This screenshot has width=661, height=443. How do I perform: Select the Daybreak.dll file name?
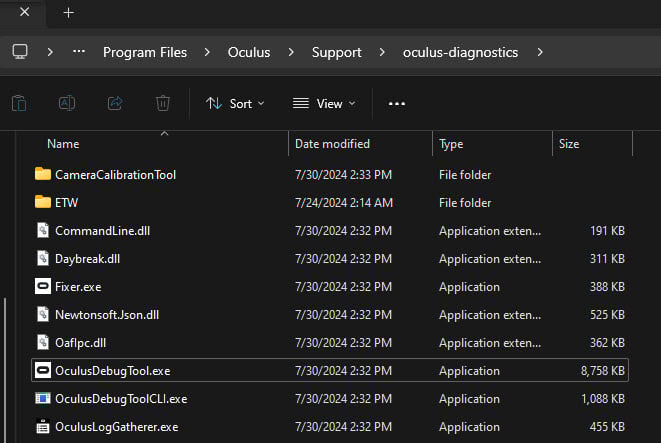coord(88,259)
